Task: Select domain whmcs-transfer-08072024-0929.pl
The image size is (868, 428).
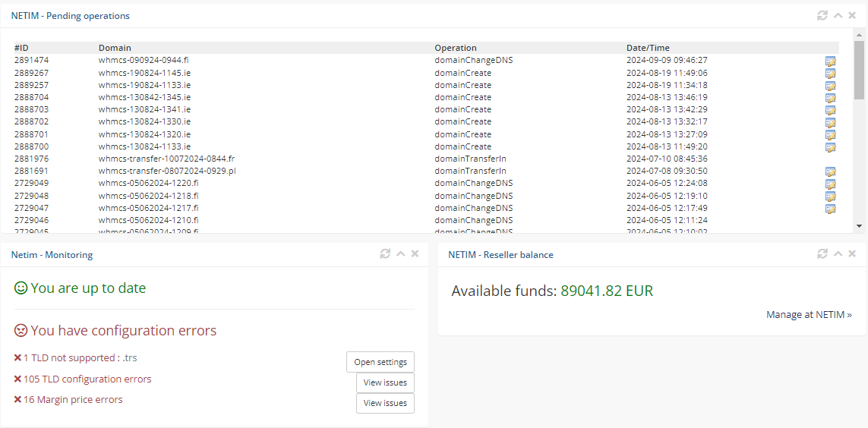Action: (167, 171)
